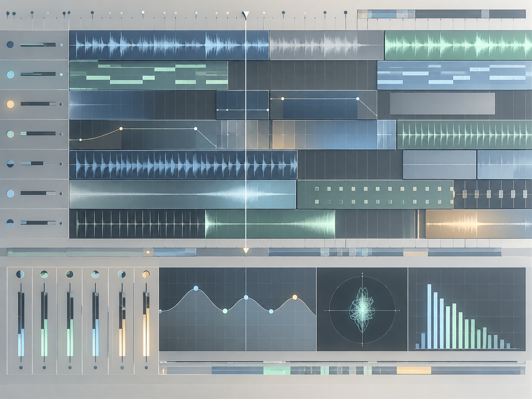The height and width of the screenshot is (399, 532).
Task: Click the half-blue circle icon on track seven
Action: 10,223
